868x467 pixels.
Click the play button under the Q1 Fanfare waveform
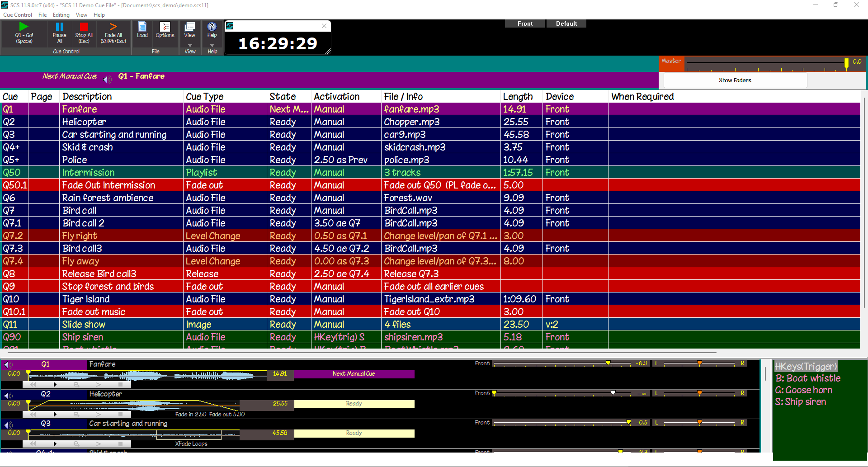(x=55, y=385)
